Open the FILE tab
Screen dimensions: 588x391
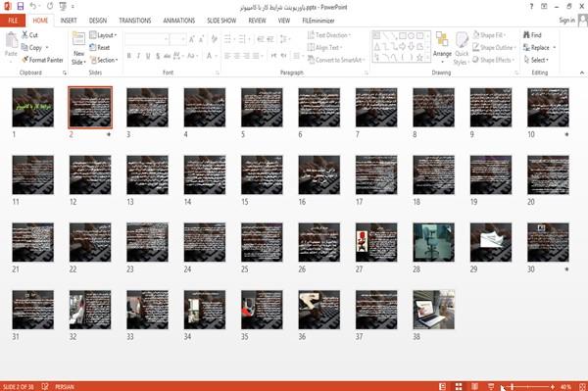(x=13, y=21)
